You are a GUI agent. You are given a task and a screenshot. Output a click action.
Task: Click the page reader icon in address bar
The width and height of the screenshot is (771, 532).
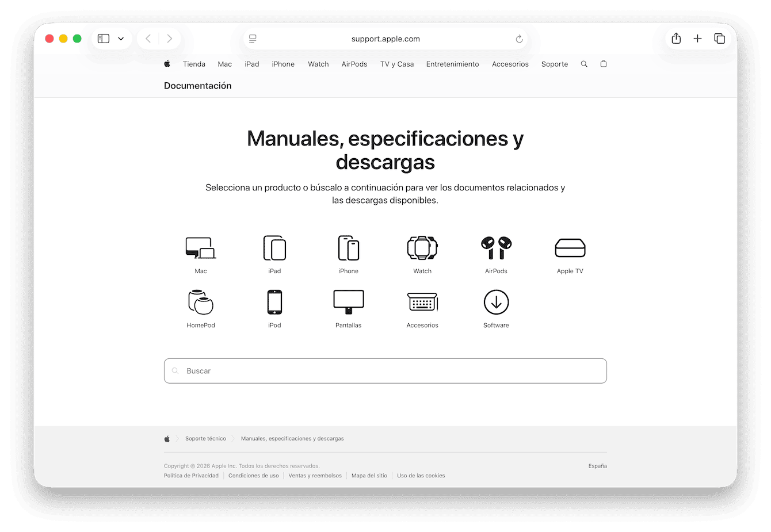[x=253, y=39]
